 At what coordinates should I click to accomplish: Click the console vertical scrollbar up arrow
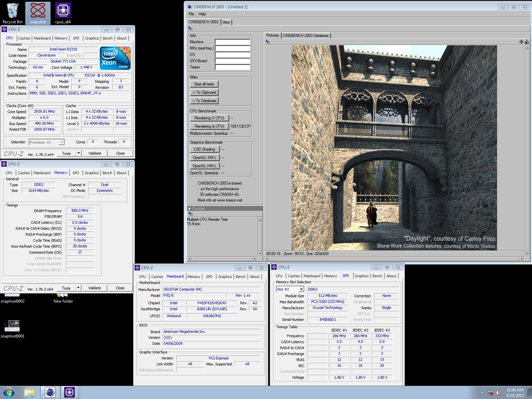(260, 219)
